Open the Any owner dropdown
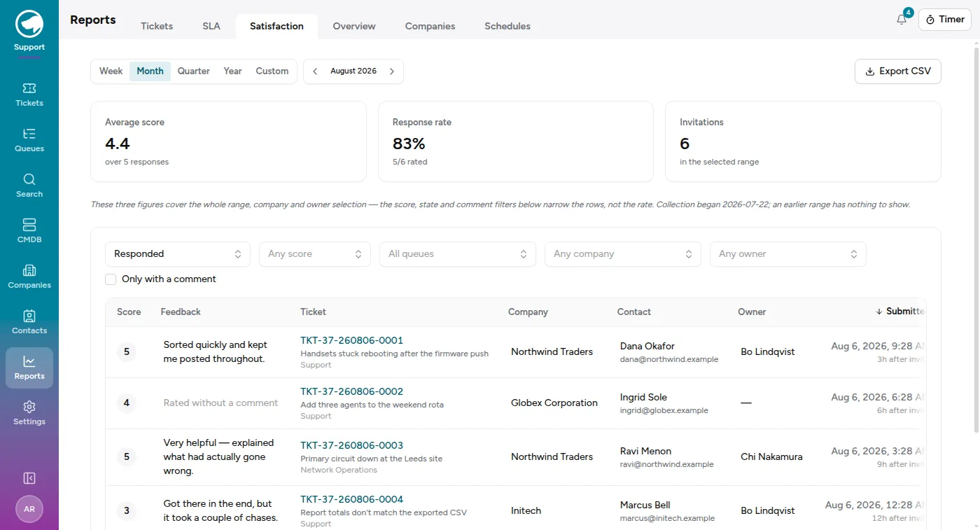 [x=788, y=254]
